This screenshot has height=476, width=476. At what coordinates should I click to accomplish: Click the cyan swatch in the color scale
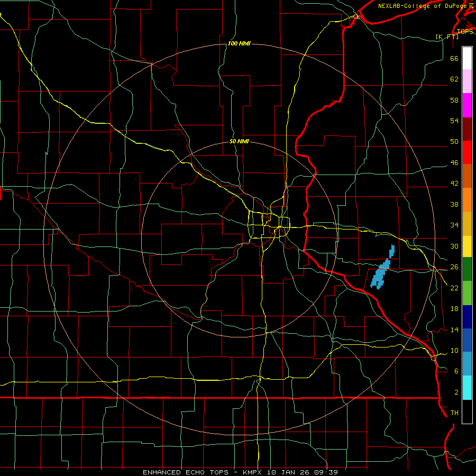467,388
